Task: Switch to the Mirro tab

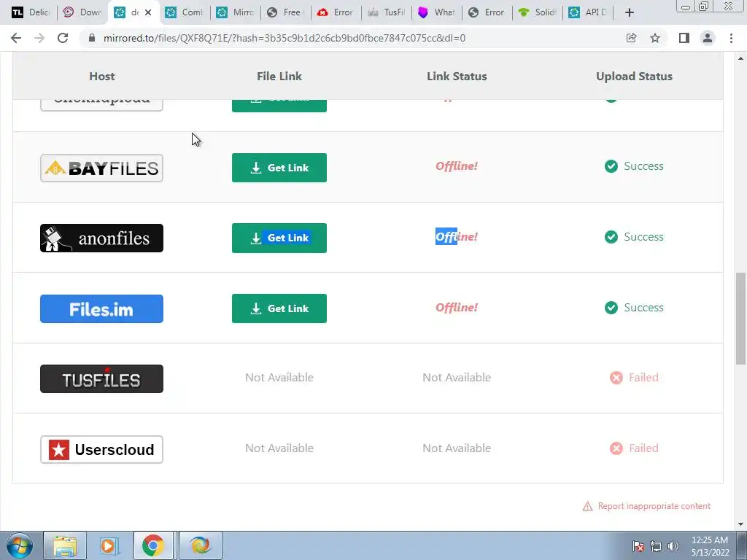Action: [236, 12]
